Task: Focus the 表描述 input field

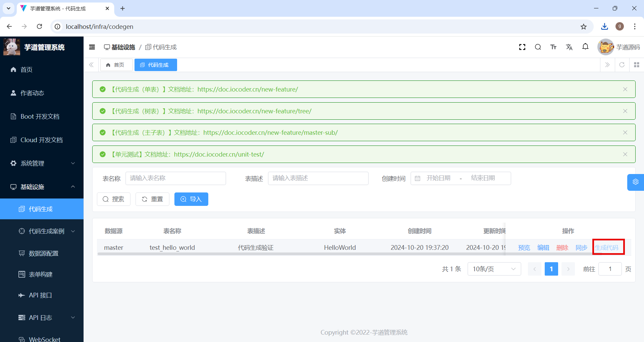Action: click(x=318, y=178)
